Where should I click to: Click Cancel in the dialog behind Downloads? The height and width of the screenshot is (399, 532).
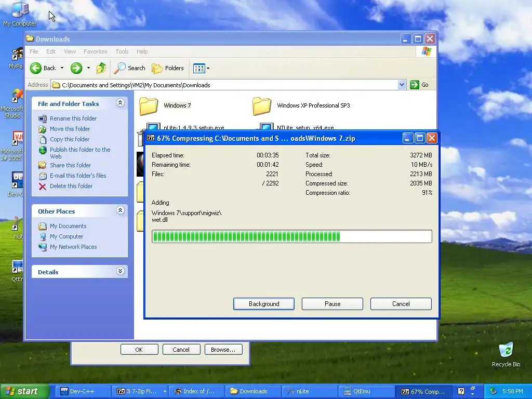pyautogui.click(x=181, y=350)
